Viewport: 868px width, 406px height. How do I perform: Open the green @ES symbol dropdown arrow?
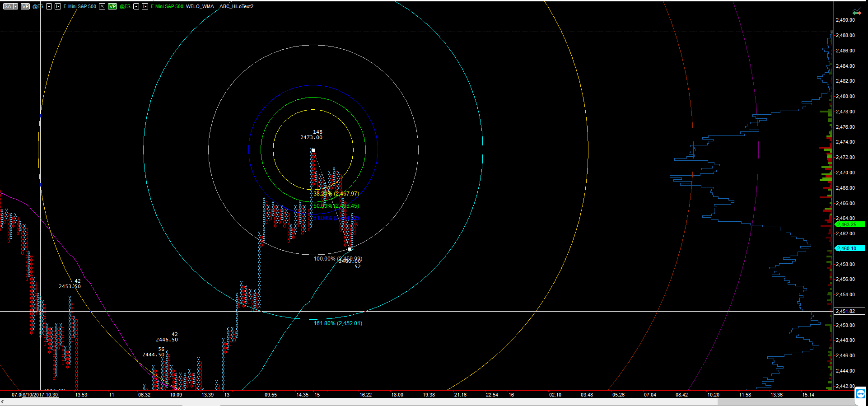(136, 6)
